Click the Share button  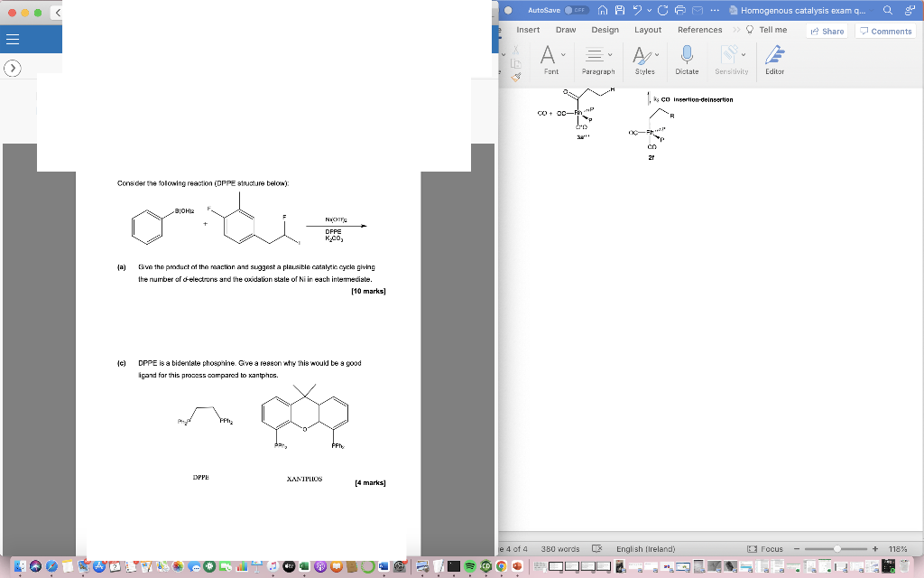(828, 31)
